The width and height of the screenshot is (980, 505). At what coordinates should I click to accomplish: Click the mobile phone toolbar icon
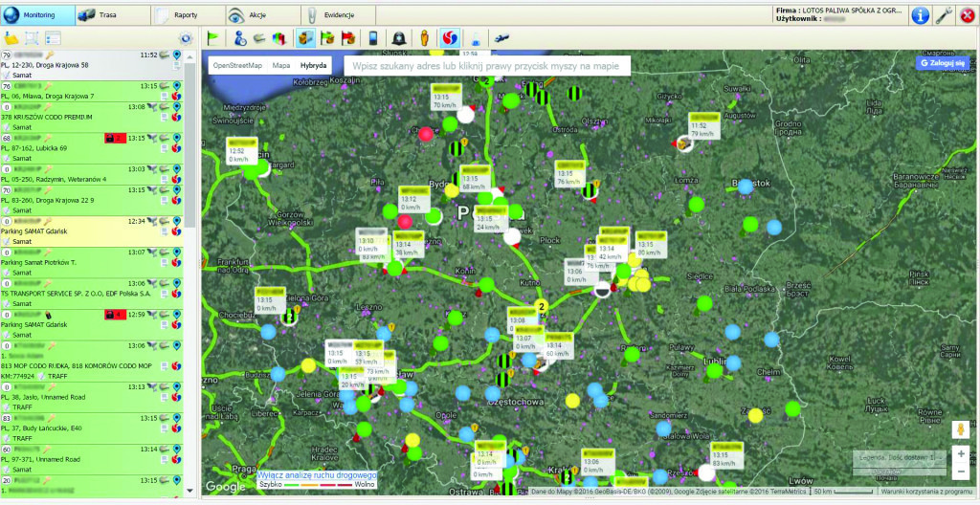tap(373, 38)
